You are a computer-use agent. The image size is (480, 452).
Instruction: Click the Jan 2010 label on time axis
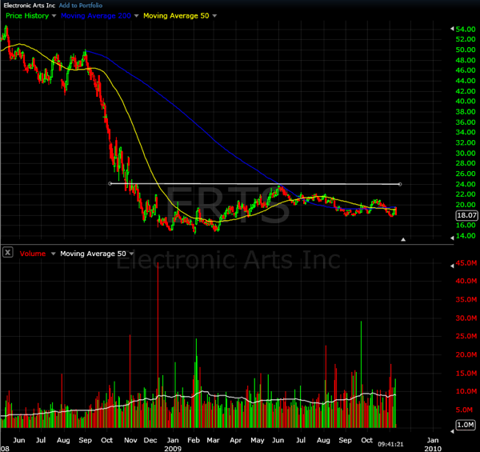433,444
